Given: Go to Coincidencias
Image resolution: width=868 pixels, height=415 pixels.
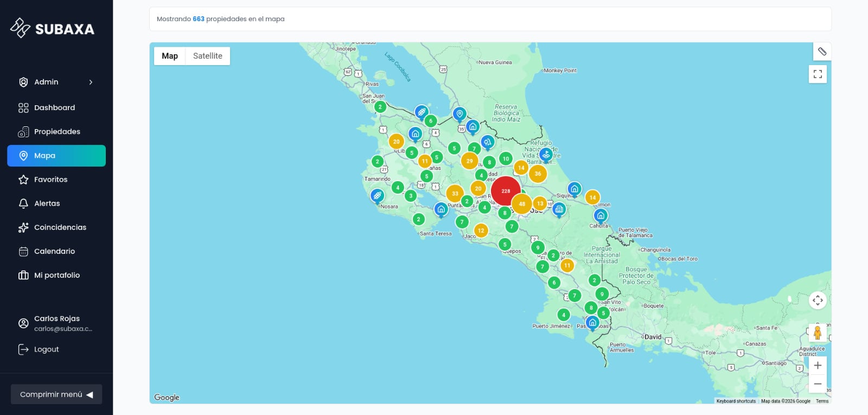Looking at the screenshot, I should point(56,227).
